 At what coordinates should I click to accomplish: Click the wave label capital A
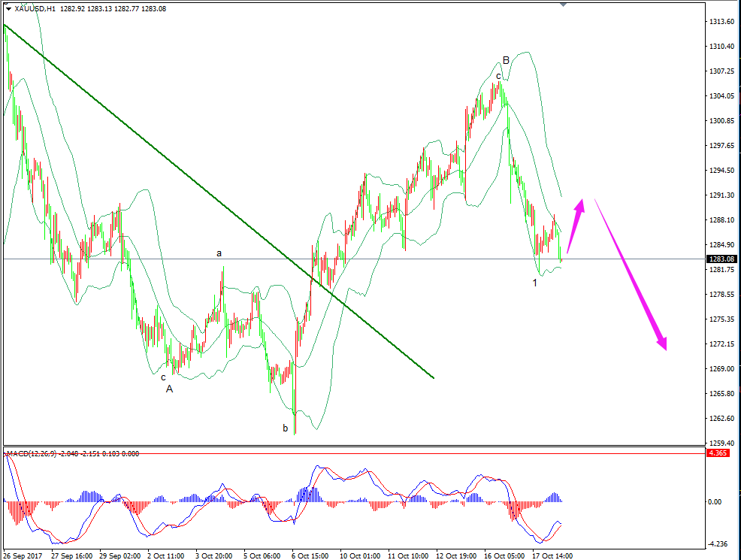[169, 389]
